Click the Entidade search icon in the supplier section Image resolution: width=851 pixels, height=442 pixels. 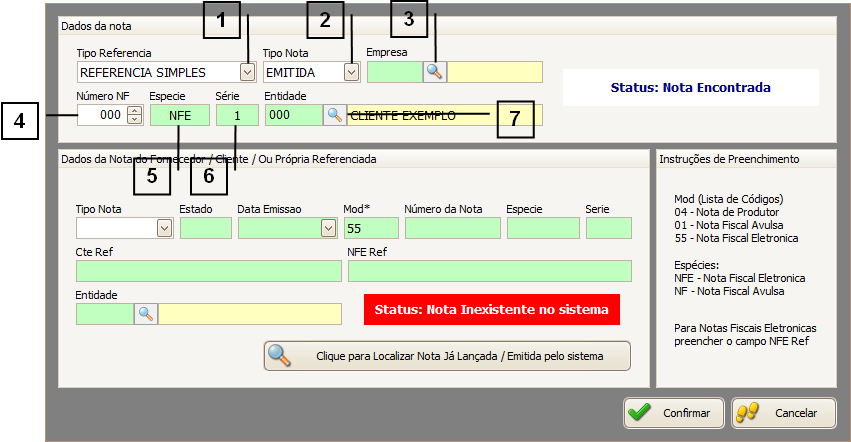coord(146,314)
